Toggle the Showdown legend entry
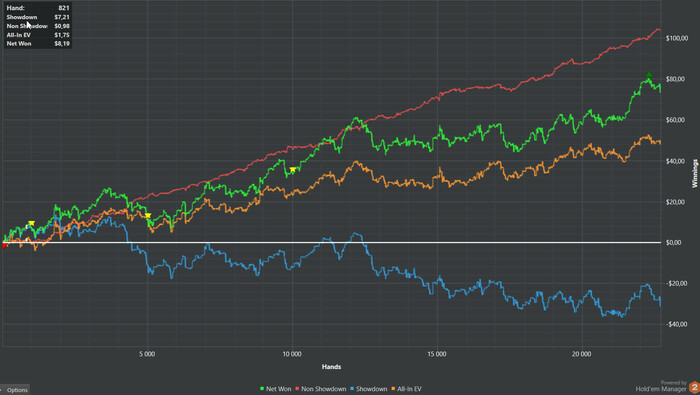700x395 pixels. (x=368, y=389)
